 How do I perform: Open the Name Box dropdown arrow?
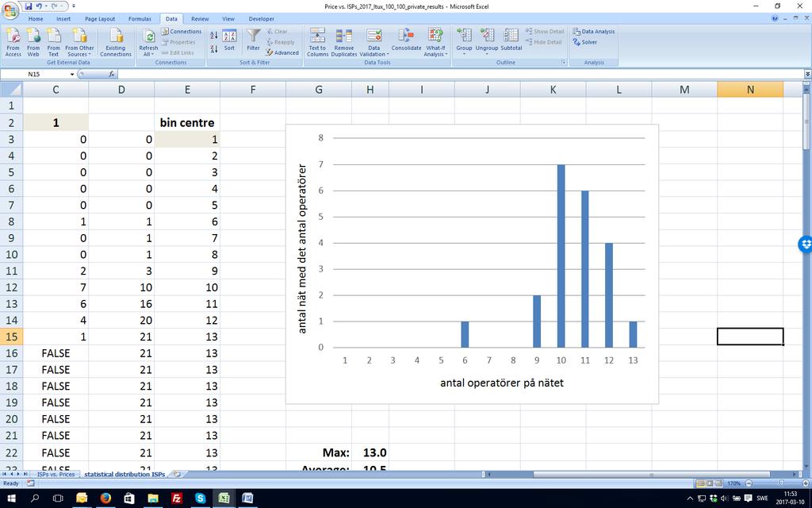pyautogui.click(x=72, y=75)
